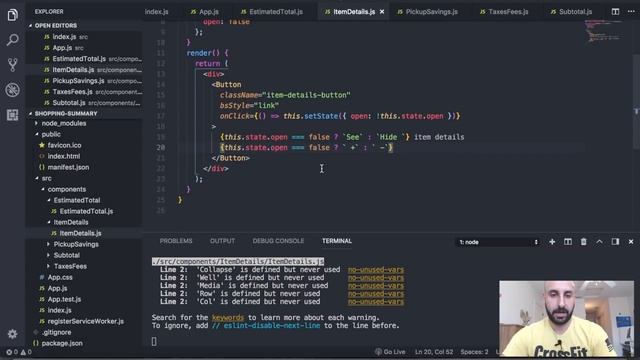
Task: Open index.html in the public folder
Action: coord(64,156)
